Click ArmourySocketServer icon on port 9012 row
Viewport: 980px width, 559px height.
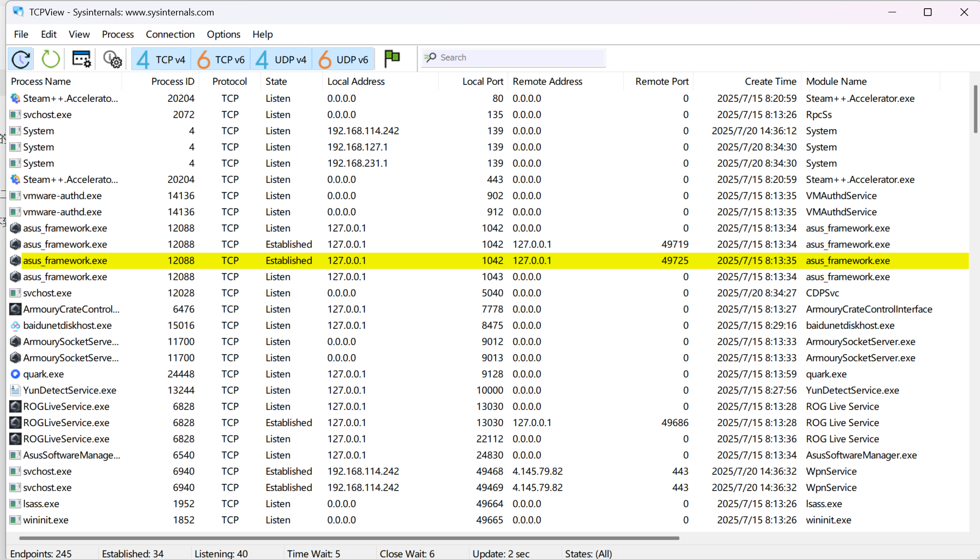(x=15, y=342)
